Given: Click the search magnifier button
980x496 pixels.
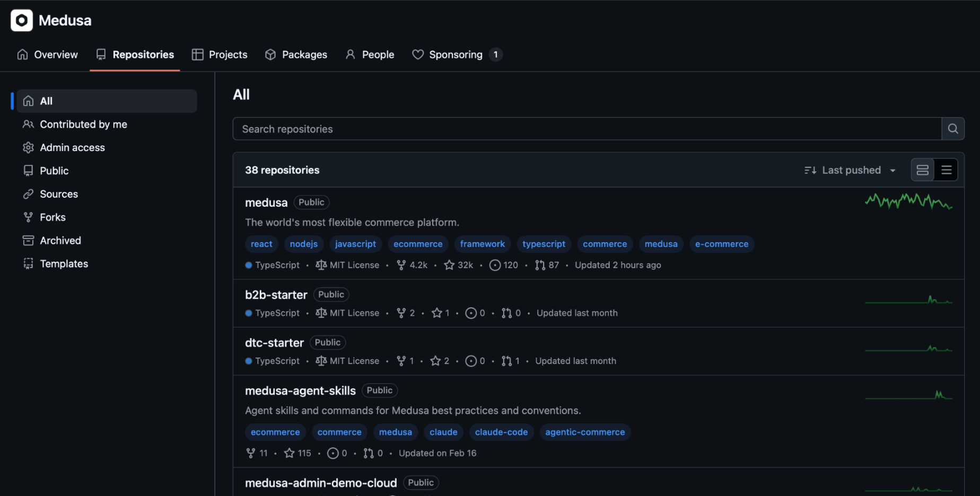Looking at the screenshot, I should pyautogui.click(x=952, y=129).
